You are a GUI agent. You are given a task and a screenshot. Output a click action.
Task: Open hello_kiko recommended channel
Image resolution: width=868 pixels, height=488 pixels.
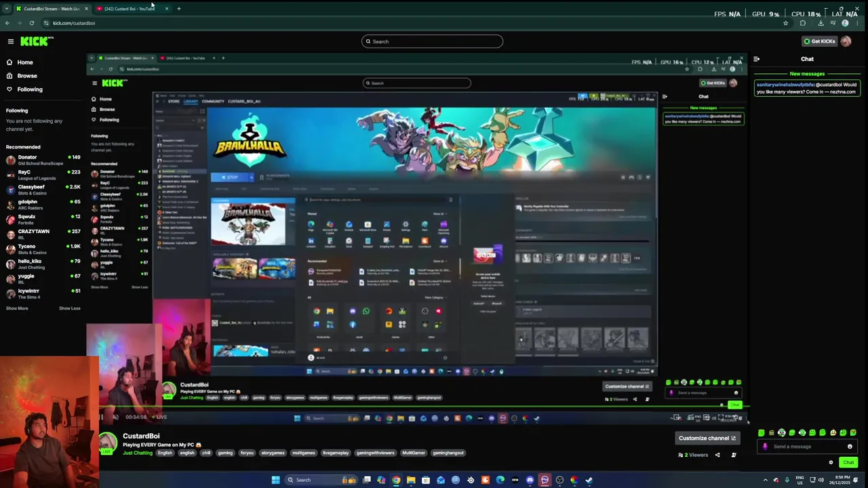click(x=43, y=264)
